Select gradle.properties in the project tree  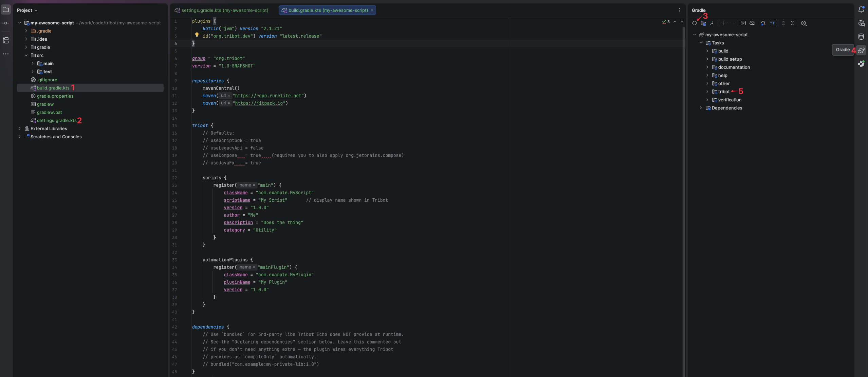(x=55, y=96)
